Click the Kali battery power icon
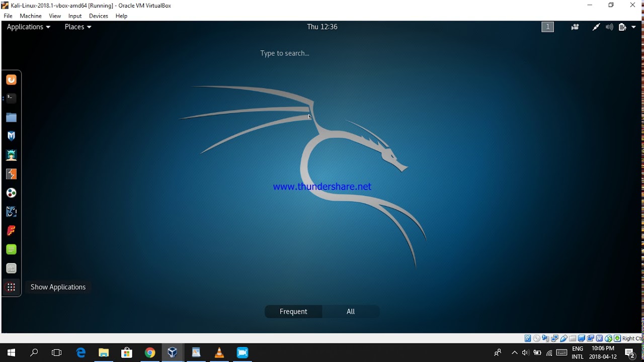 [622, 27]
